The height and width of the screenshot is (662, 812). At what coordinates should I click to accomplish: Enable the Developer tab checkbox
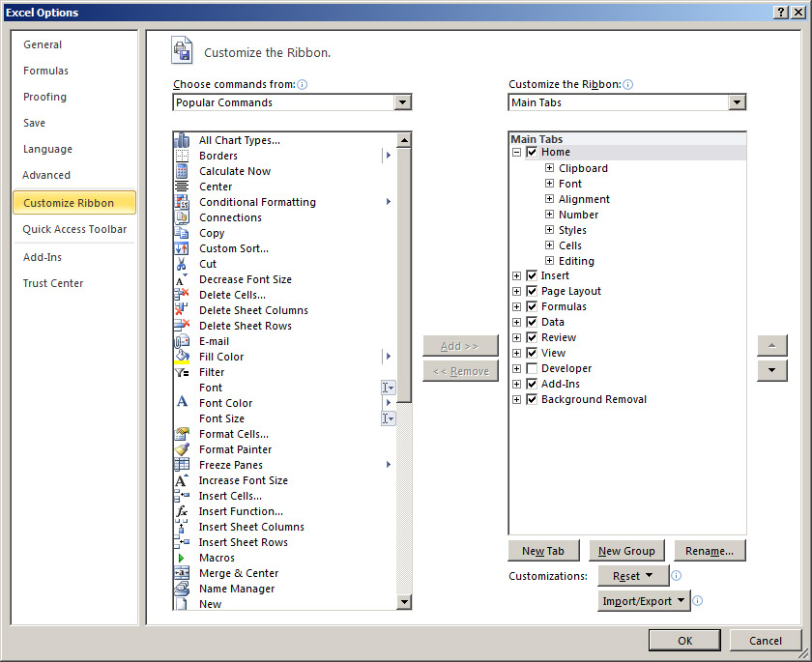pos(532,368)
